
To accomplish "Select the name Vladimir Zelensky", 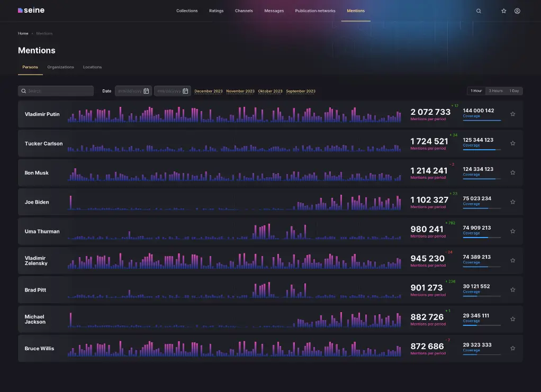I will [x=36, y=261].
